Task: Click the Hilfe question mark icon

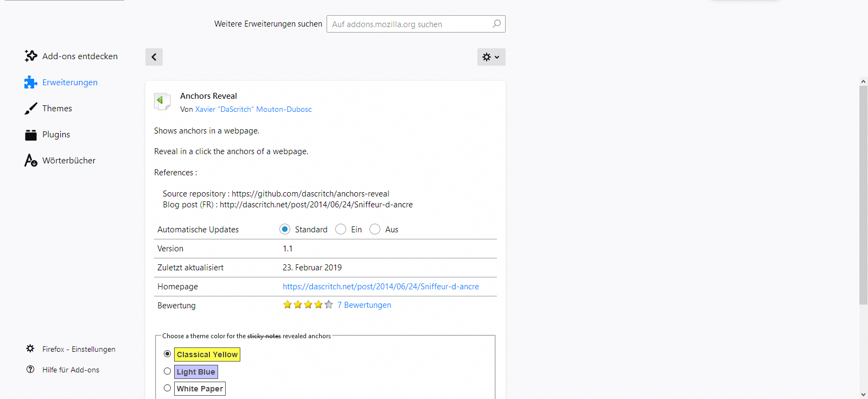Action: point(30,369)
